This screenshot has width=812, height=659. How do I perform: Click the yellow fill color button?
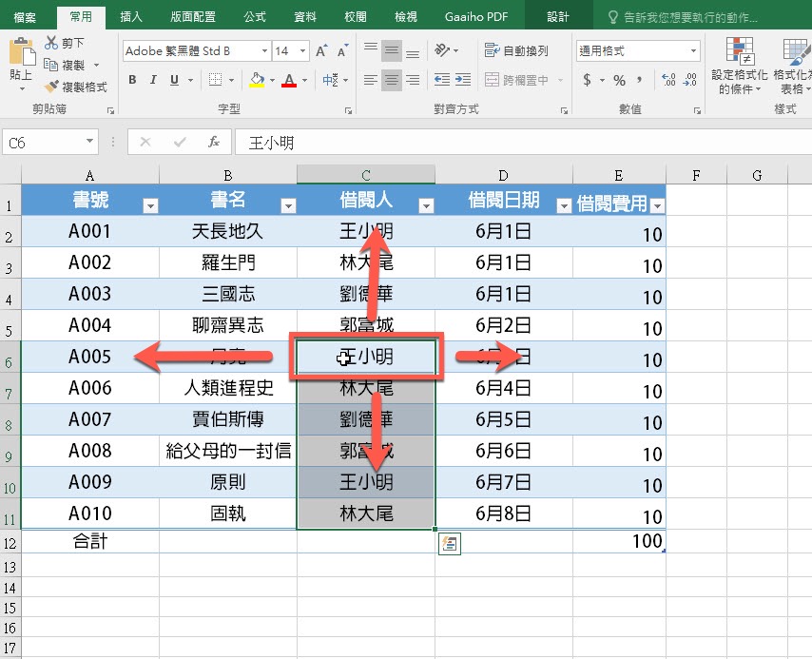coord(257,80)
